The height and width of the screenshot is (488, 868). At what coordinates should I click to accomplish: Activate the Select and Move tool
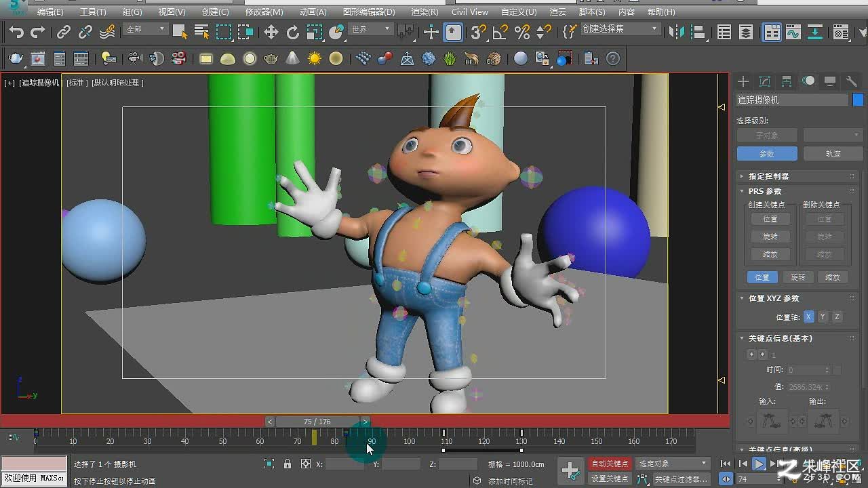[271, 32]
